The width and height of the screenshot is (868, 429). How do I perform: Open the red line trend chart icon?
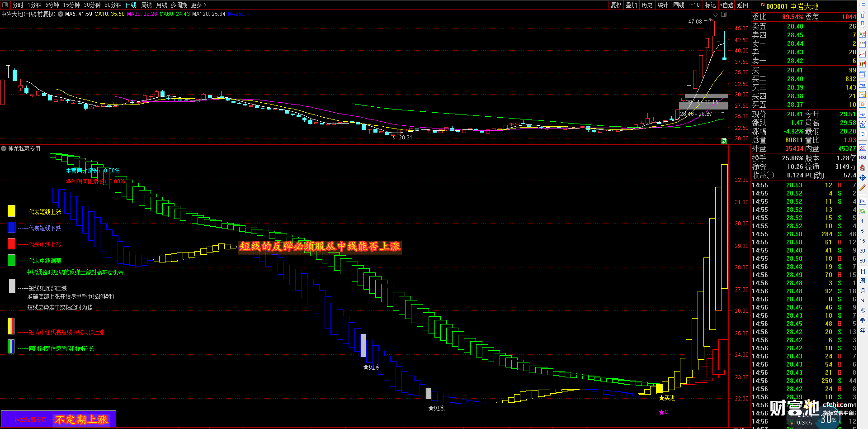point(862,54)
